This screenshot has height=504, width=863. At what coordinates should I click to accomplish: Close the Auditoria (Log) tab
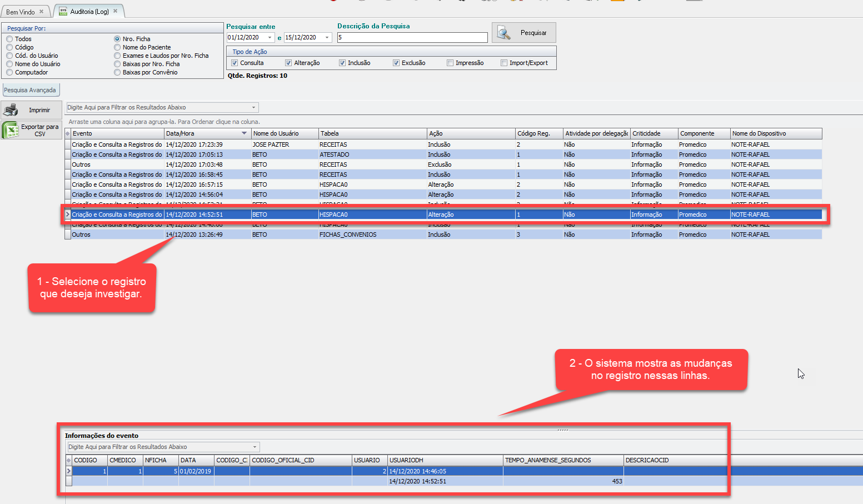click(x=116, y=11)
